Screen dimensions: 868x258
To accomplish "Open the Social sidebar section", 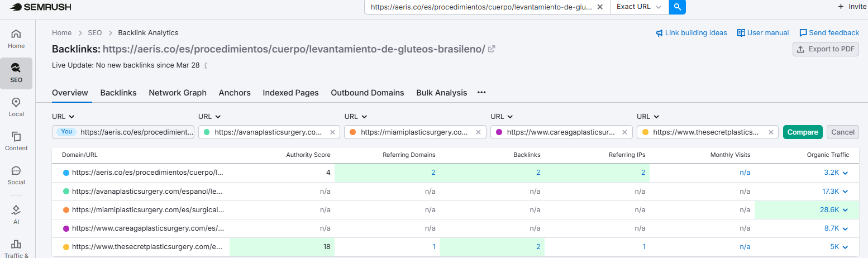I will [16, 175].
